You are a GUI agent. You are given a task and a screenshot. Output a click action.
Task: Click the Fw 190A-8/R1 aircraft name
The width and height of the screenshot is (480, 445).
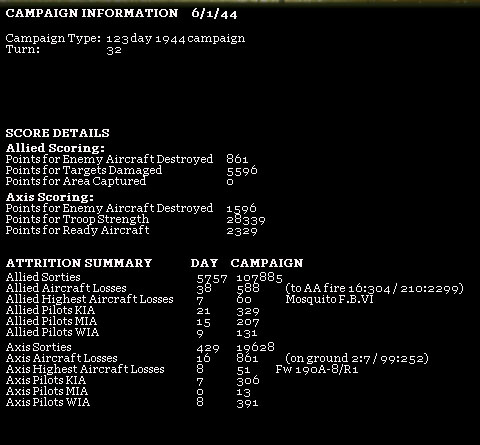pyautogui.click(x=317, y=369)
